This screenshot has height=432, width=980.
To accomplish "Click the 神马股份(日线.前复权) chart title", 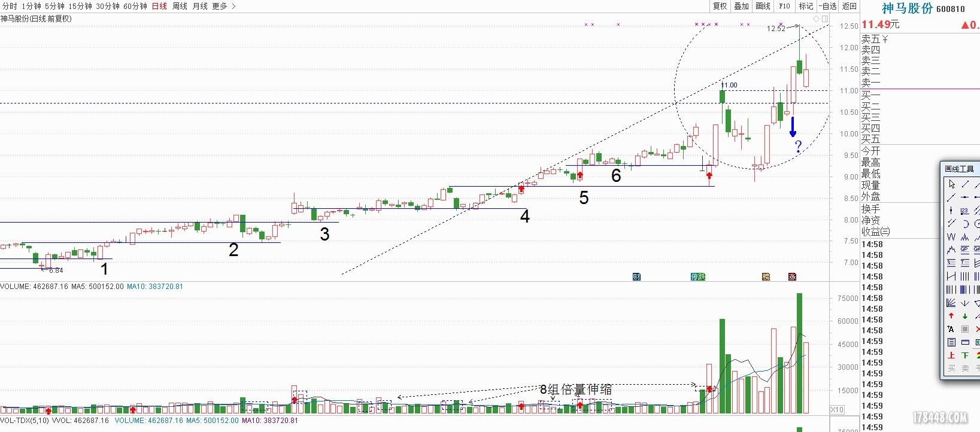I will 36,19.
